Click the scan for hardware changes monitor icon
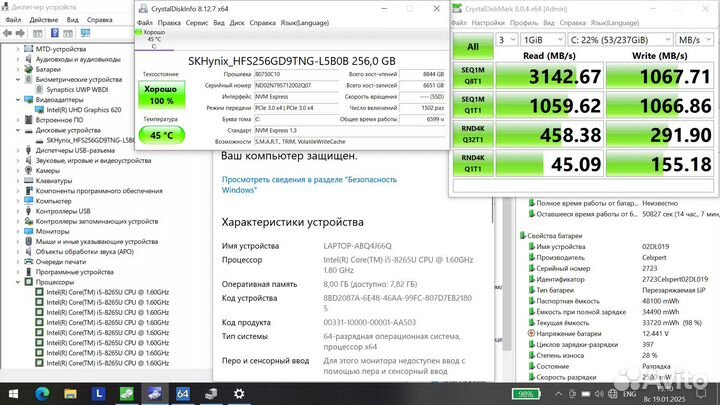 tap(85, 33)
